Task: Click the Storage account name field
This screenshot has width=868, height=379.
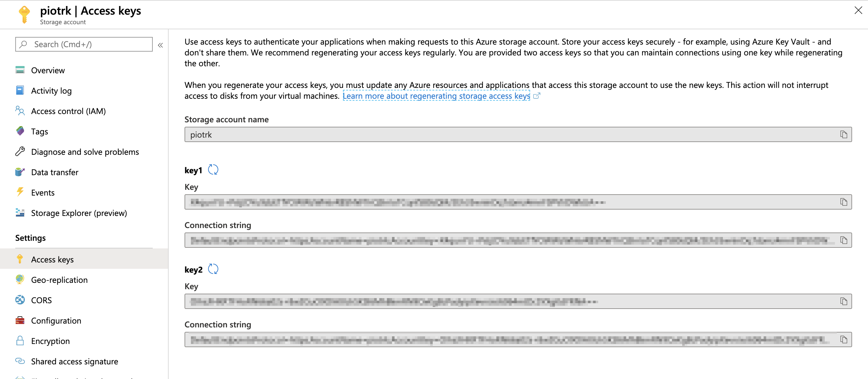Action: pos(518,134)
